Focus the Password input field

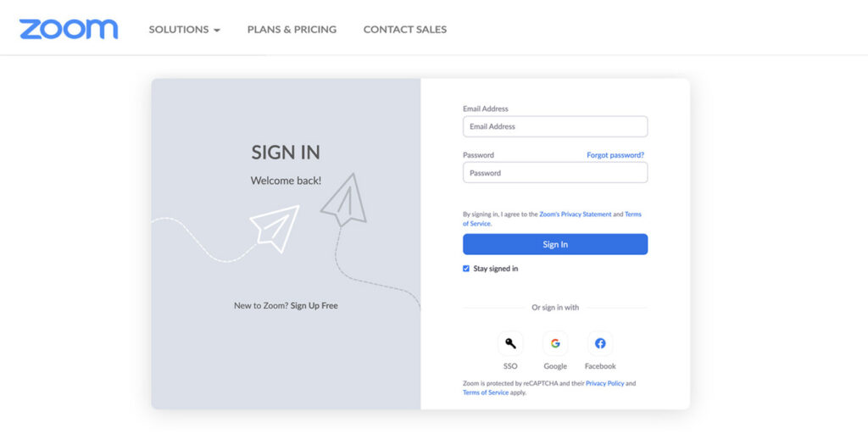(x=555, y=173)
